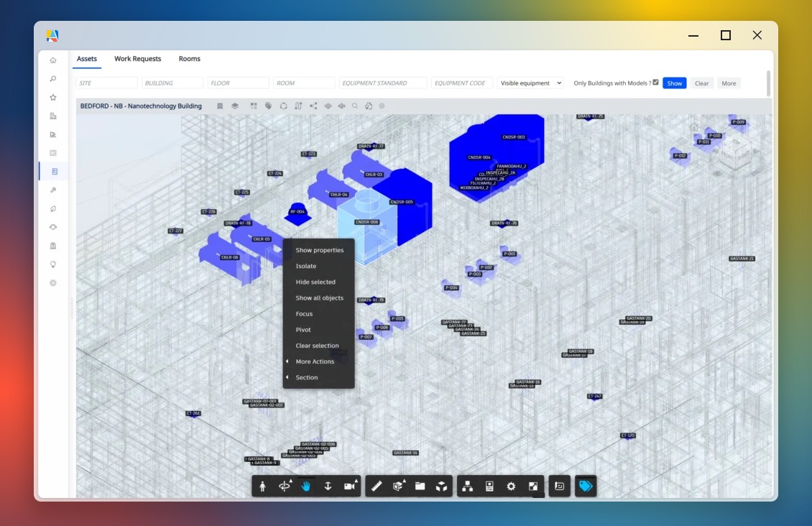Click the EQUIPMENT STANDARD input field
This screenshot has height=526, width=812.
coord(383,83)
